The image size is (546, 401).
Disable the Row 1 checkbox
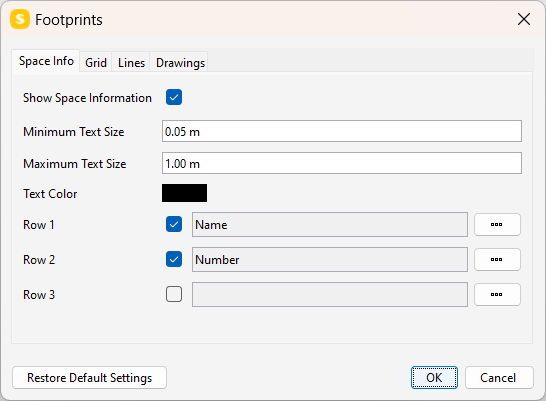(174, 224)
